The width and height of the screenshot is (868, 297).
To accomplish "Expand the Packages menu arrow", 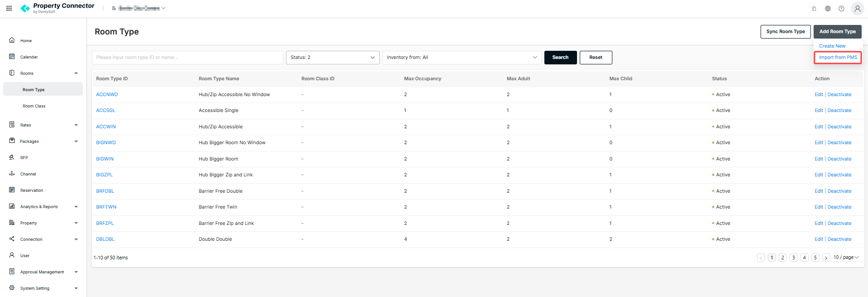I will [x=76, y=141].
